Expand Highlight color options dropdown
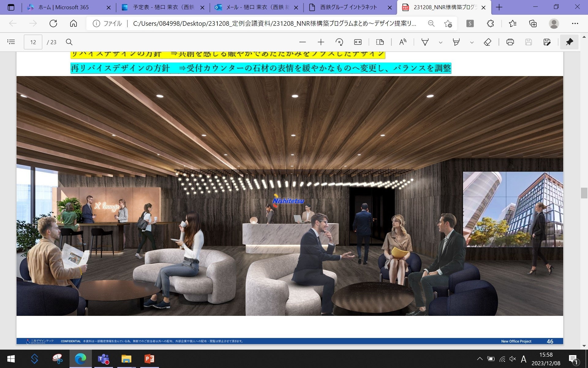The height and width of the screenshot is (368, 588). [472, 42]
